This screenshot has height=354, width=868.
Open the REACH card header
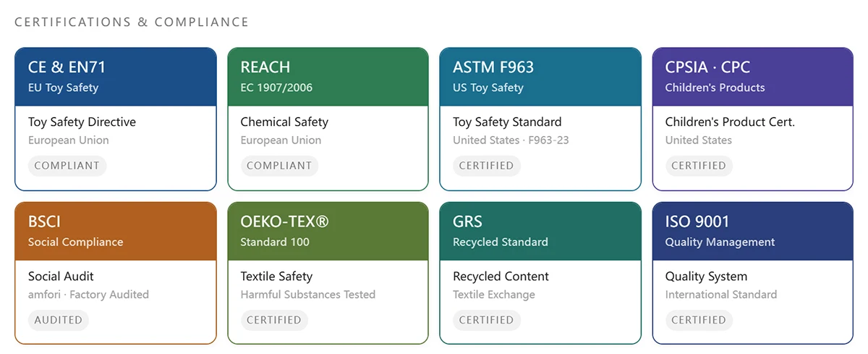[328, 77]
